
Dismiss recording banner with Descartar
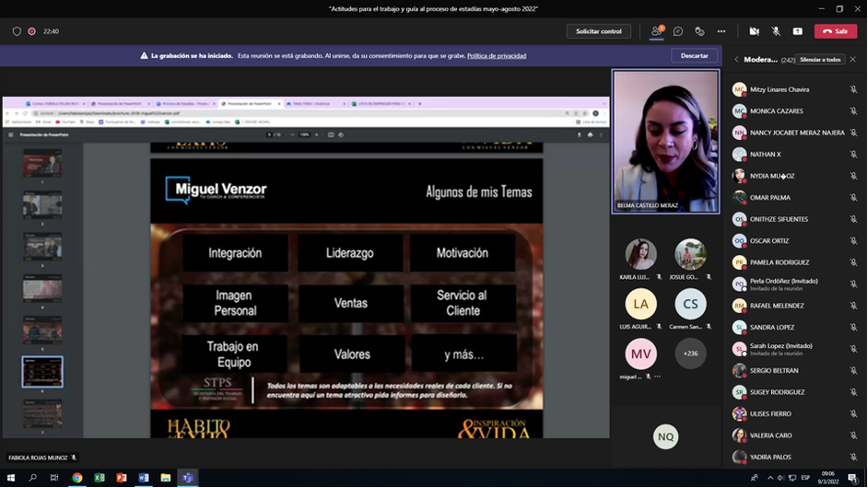(694, 56)
